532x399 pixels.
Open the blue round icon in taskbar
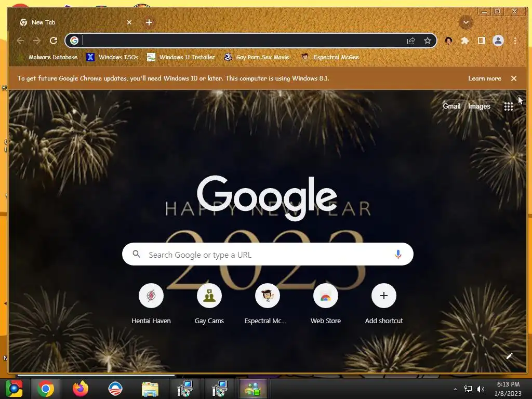[115, 389]
